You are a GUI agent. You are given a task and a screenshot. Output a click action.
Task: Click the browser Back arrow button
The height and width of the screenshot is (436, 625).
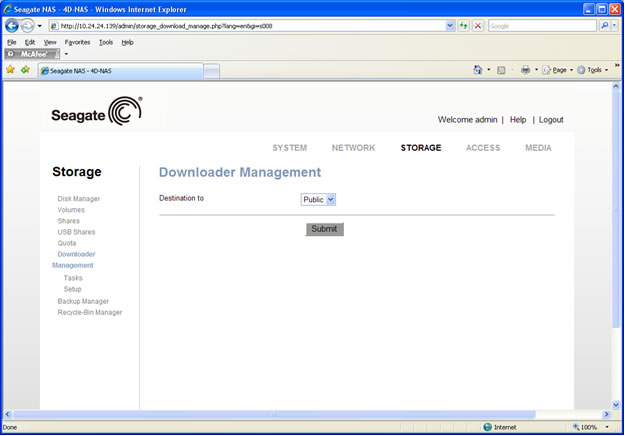[12, 25]
